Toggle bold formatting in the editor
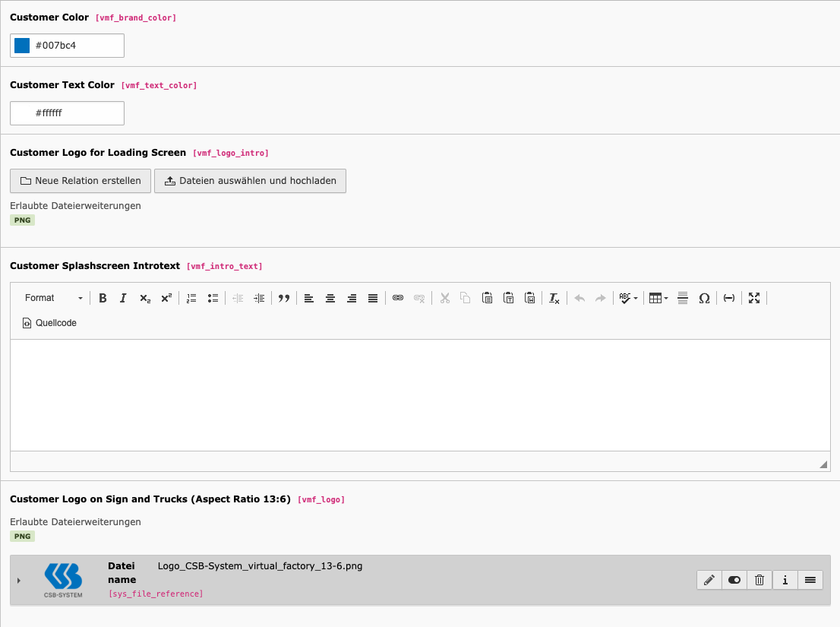This screenshot has width=840, height=627. pyautogui.click(x=103, y=299)
